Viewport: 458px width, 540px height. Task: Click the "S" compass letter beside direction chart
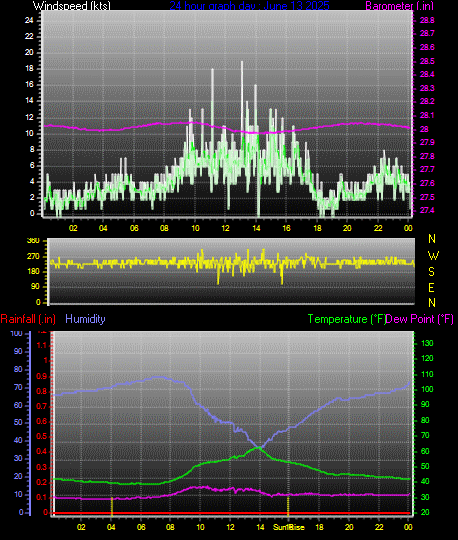click(x=431, y=272)
